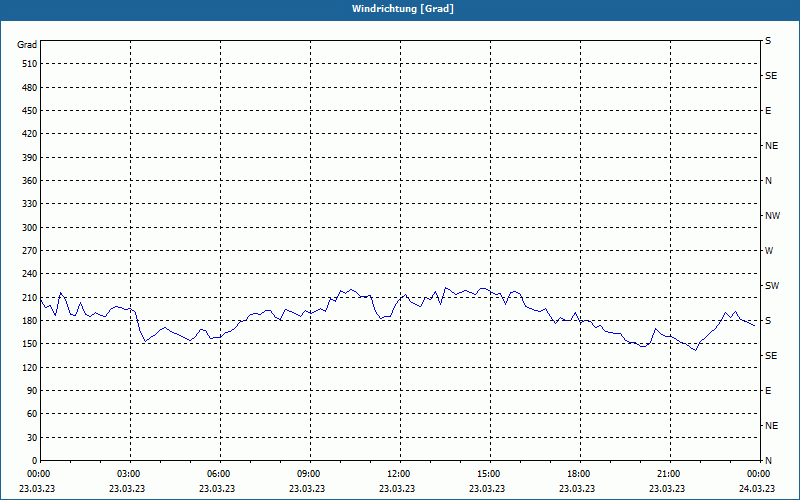Select the 'NW' compass label on right axis
This screenshot has height=500, width=800.
(772, 216)
